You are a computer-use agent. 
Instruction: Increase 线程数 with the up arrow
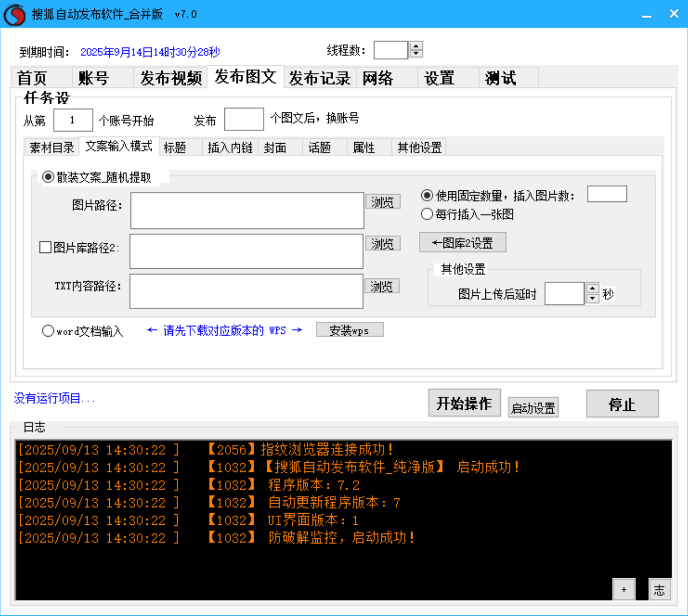click(x=416, y=46)
